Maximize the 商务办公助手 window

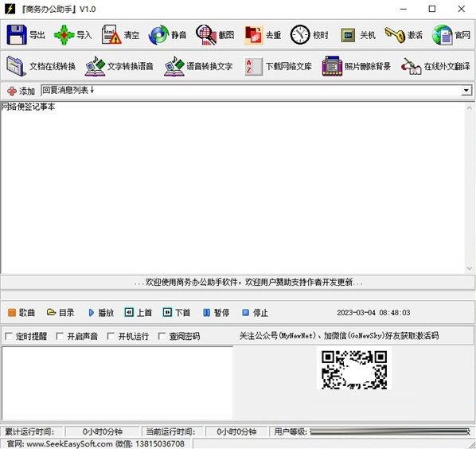pyautogui.click(x=432, y=9)
